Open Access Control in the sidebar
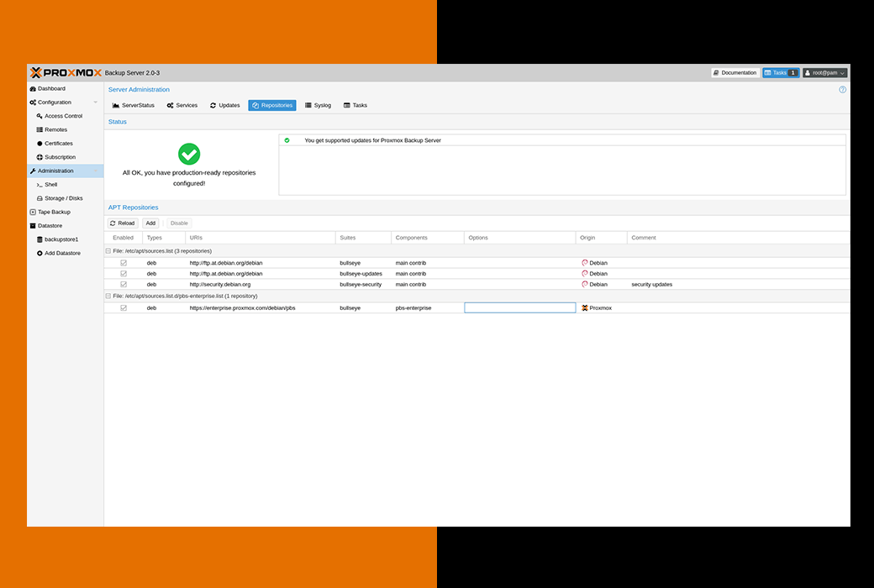Image resolution: width=874 pixels, height=588 pixels. [x=66, y=116]
